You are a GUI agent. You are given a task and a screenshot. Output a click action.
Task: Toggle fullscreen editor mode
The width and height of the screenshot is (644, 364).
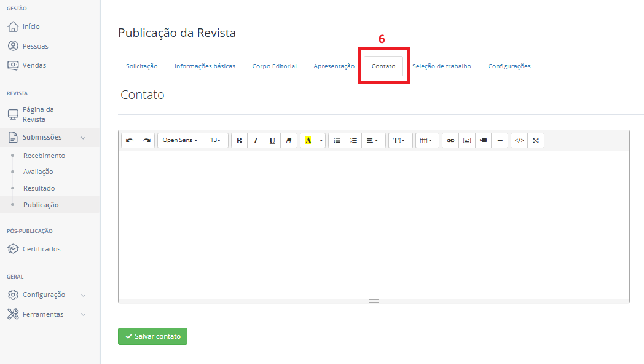[536, 141]
